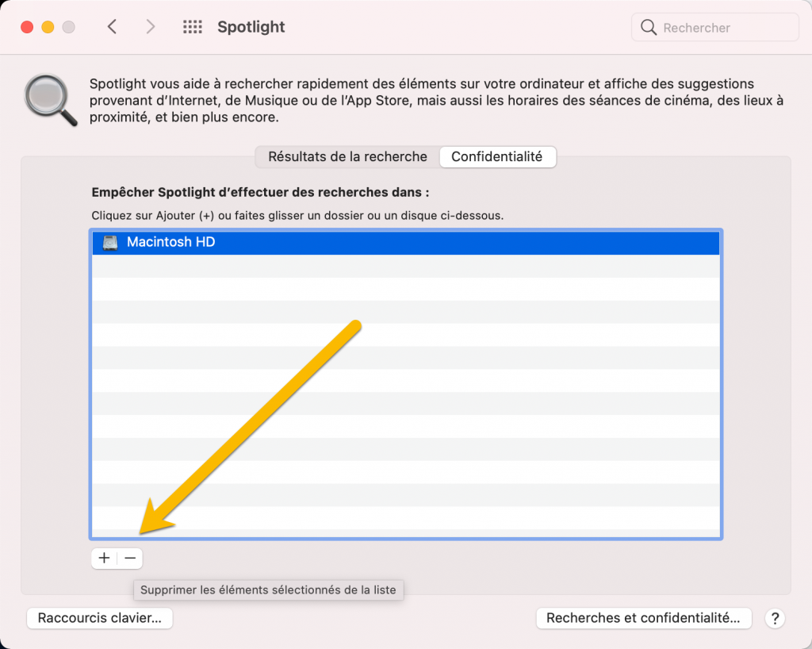Image resolution: width=812 pixels, height=649 pixels.
Task: Click the Spotlight window title
Action: click(251, 27)
